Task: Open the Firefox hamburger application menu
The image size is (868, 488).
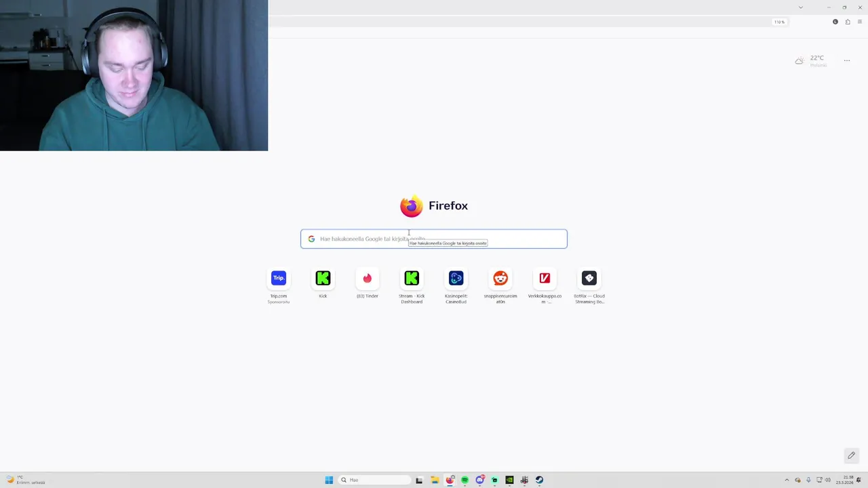Action: click(859, 22)
